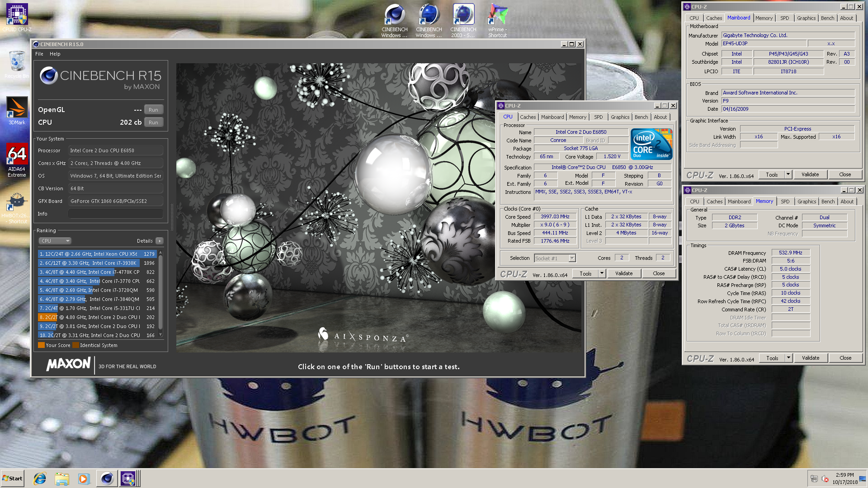Open Internet Explorer from the taskbar
The height and width of the screenshot is (488, 868).
[40, 479]
